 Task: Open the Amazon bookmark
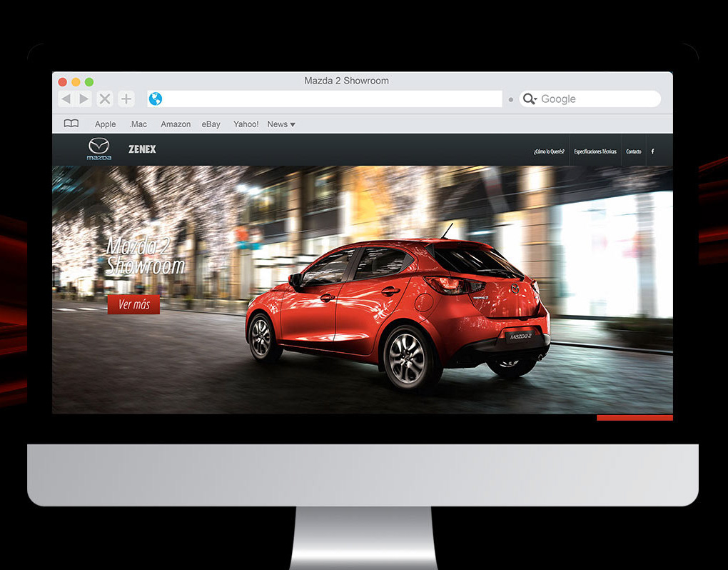click(176, 124)
